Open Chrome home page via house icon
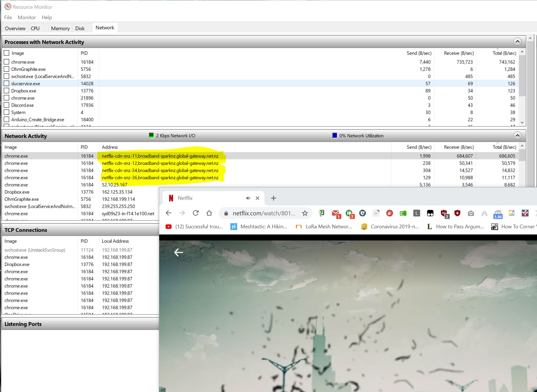This screenshot has height=392, width=537. tap(209, 213)
